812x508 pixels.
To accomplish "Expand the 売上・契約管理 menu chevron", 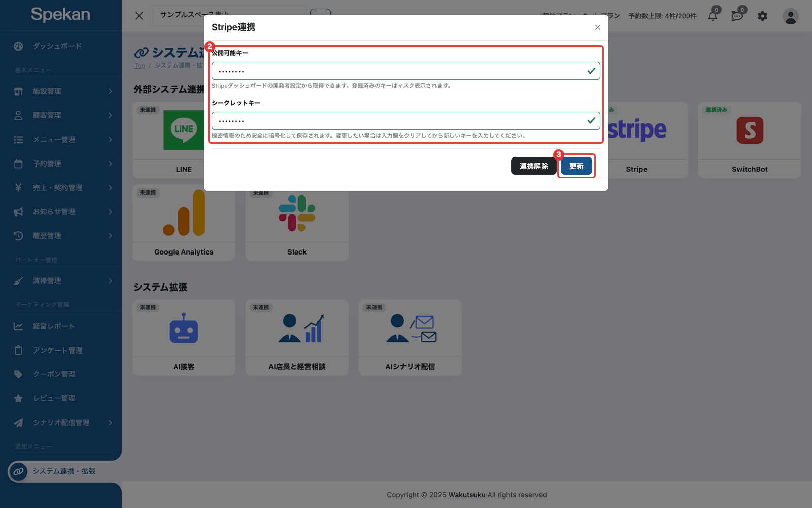I will [110, 188].
